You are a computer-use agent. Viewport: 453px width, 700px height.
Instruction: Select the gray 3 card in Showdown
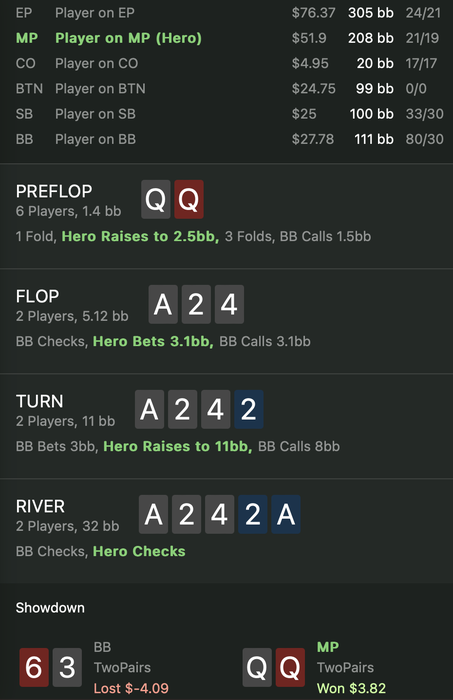67,667
